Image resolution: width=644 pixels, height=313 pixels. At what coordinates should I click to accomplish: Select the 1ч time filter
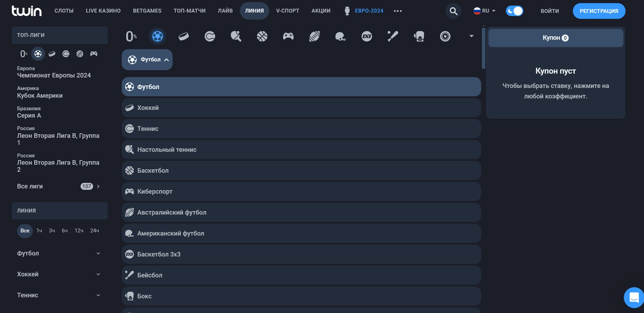point(39,231)
